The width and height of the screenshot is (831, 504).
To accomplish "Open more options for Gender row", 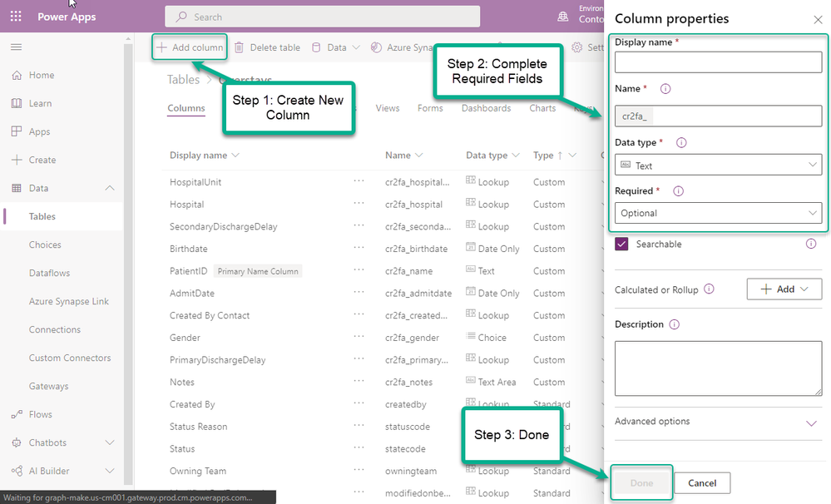I will point(359,337).
